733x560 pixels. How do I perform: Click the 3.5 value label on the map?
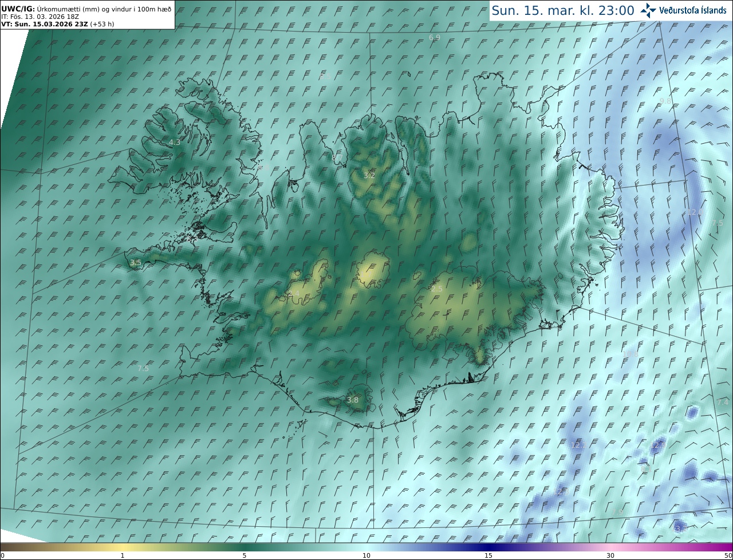coord(135,263)
